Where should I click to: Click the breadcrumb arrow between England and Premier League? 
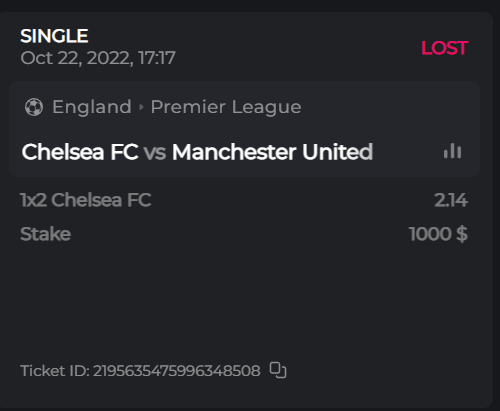tap(141, 107)
